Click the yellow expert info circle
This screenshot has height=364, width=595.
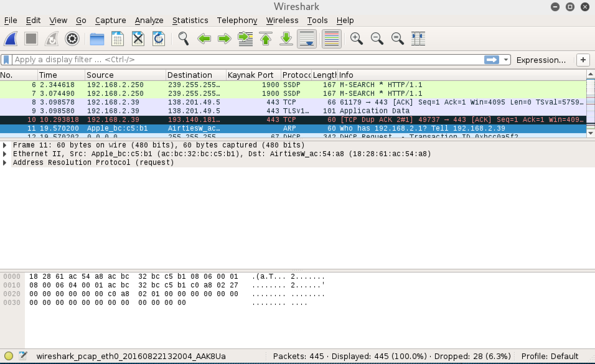[x=9, y=356]
